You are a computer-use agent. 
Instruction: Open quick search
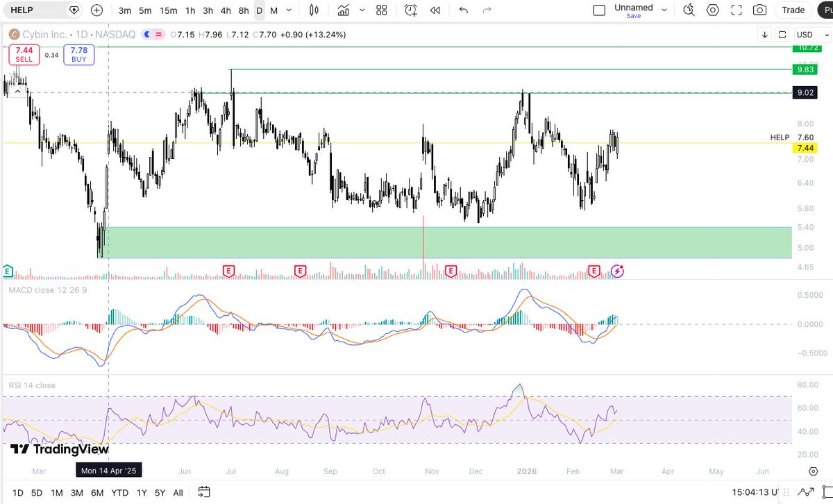click(x=689, y=10)
